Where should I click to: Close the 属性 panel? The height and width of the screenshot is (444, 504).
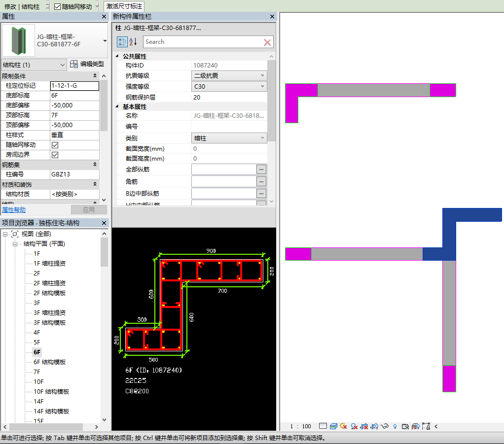pyautogui.click(x=104, y=16)
